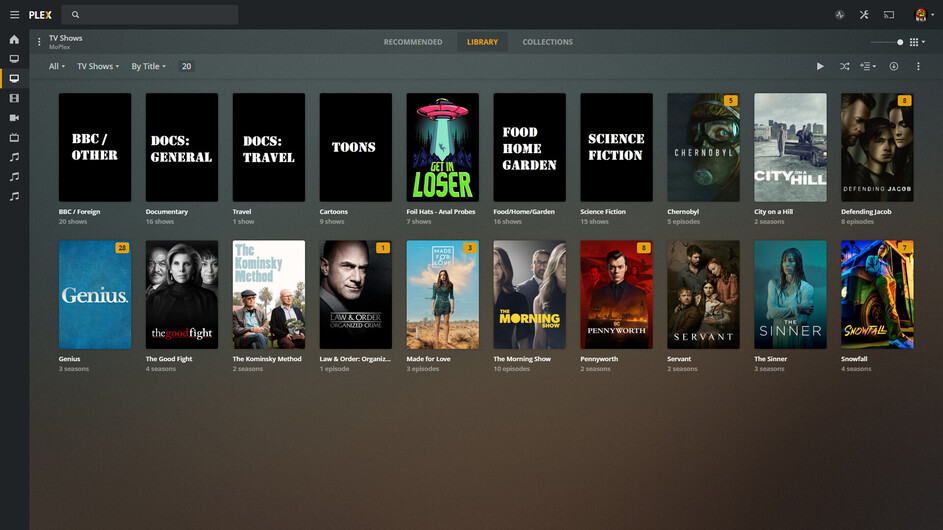Open The Good Fight poster
The width and height of the screenshot is (943, 530).
click(182, 295)
